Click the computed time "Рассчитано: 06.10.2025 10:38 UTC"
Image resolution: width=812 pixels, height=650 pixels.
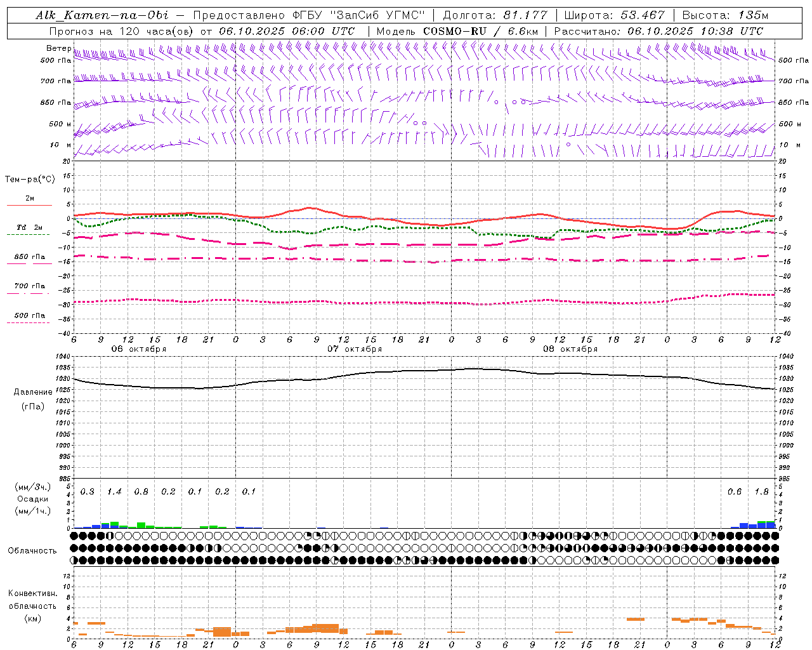coord(659,31)
